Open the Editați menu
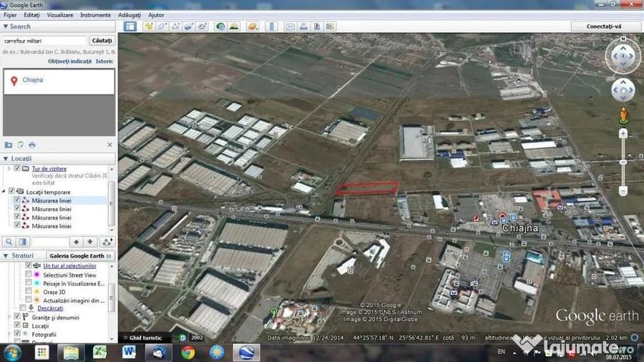 click(x=31, y=15)
